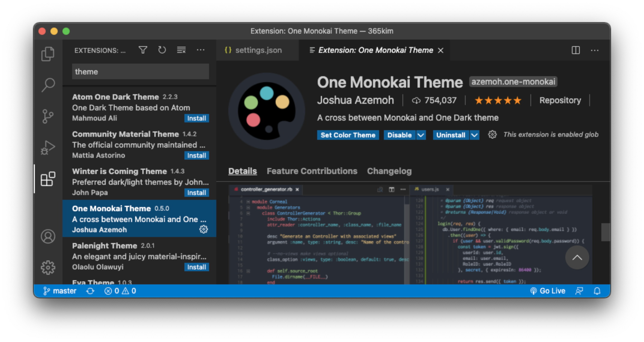Open the Feature Contributions tab
Viewport: 644px width, 342px height.
coord(312,171)
